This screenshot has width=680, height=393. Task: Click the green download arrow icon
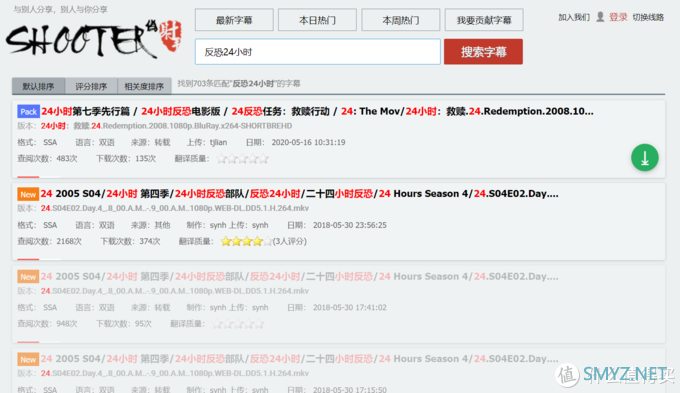tap(644, 157)
